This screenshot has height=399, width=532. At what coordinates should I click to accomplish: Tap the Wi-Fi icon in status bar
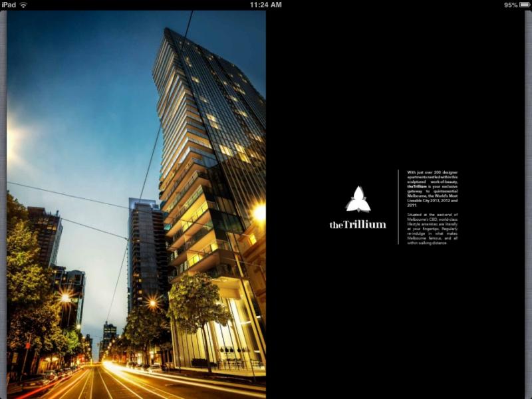(x=24, y=5)
